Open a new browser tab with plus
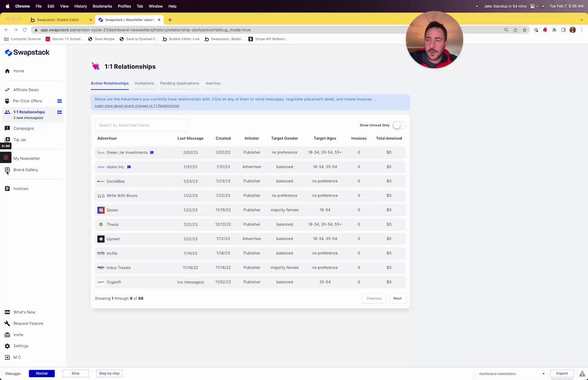This screenshot has height=380, width=588. point(170,20)
